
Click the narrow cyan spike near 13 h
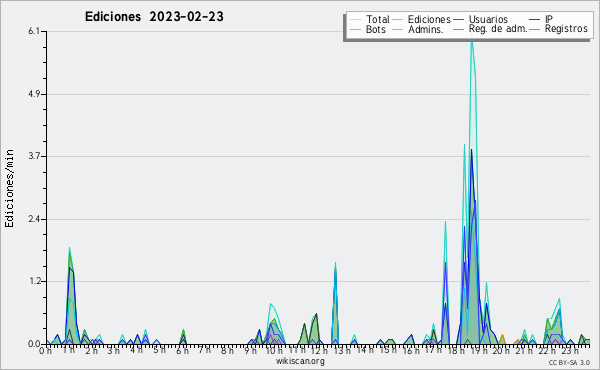pos(335,264)
